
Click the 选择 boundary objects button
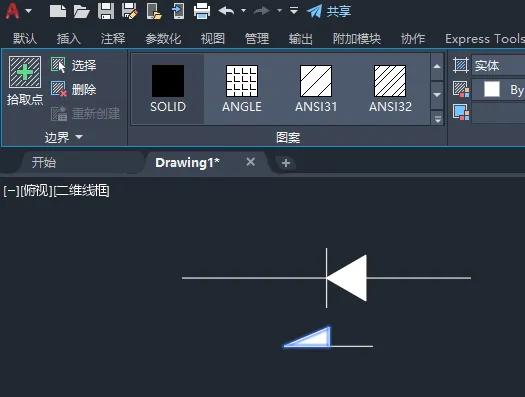pos(74,65)
